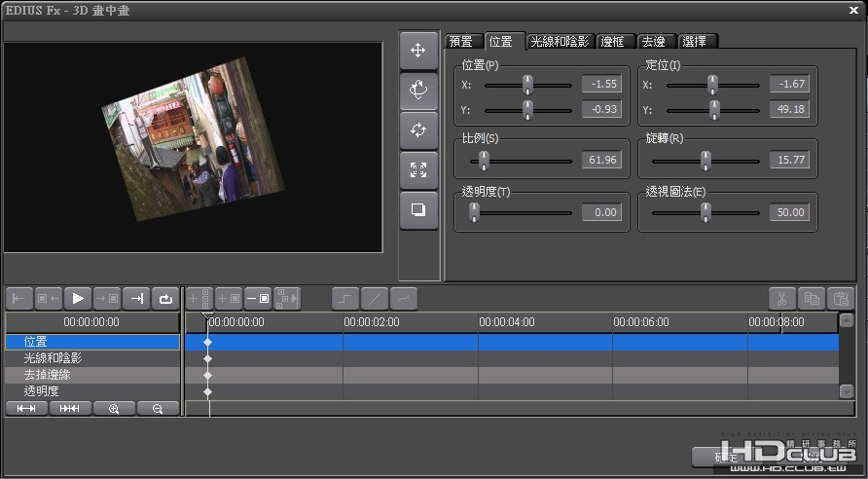Edit 旋轉 value field 15.77
The height and width of the screenshot is (479, 868).
pos(789,160)
